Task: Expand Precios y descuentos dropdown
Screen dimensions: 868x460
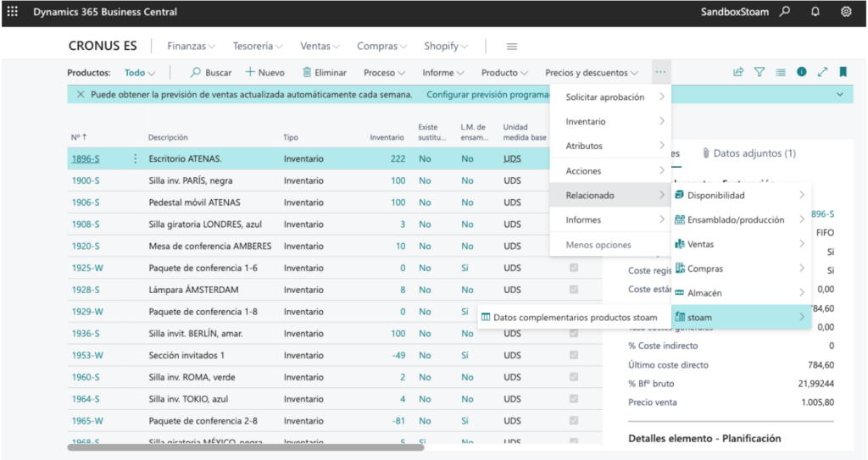Action: pos(591,73)
